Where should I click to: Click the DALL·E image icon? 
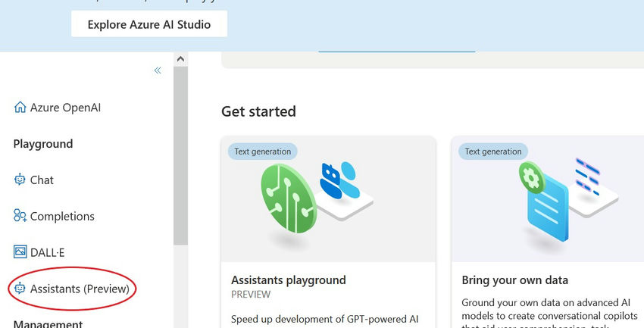[20, 251]
